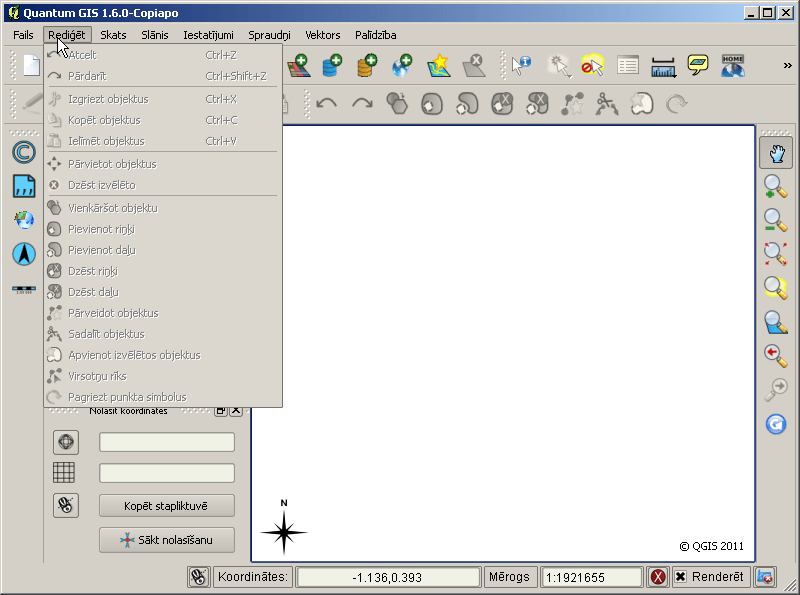Screen dimensions: 800x595
Task: Choose Virsotņu rīks menu entry
Action: (163, 376)
